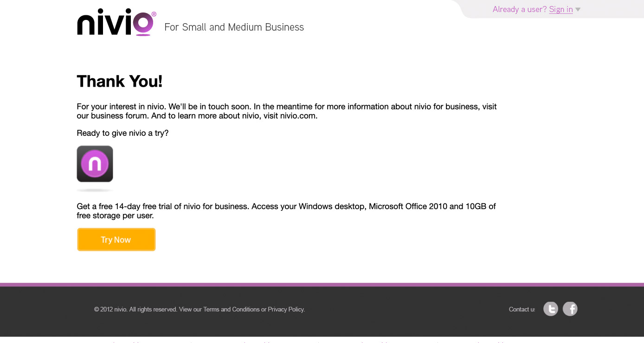This screenshot has height=343, width=644.
Task: Click the Ready to give nivio a try? line
Action: (x=122, y=133)
